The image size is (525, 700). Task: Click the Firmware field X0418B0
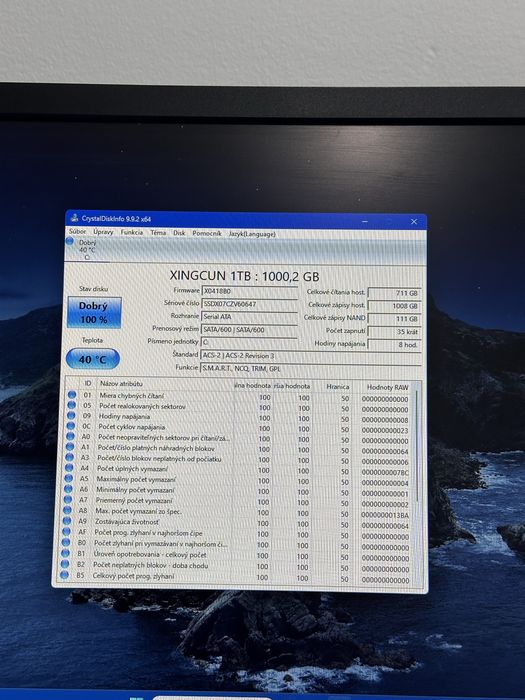click(x=250, y=291)
